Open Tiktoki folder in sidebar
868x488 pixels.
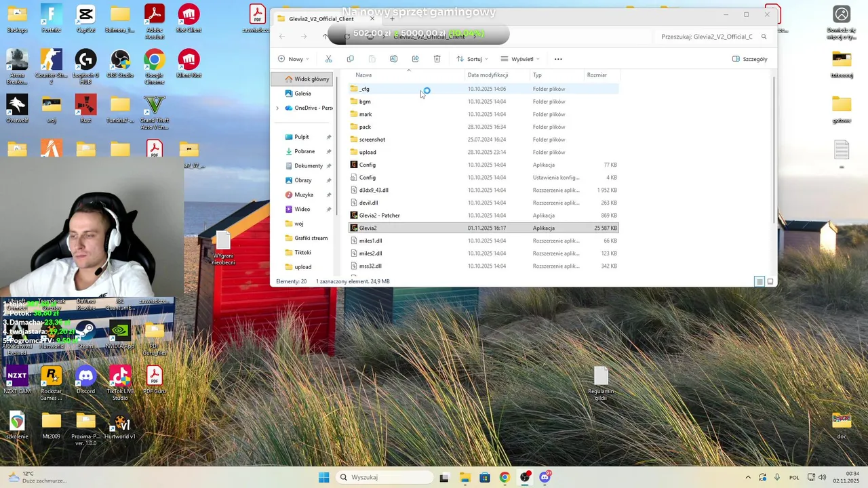(x=302, y=252)
